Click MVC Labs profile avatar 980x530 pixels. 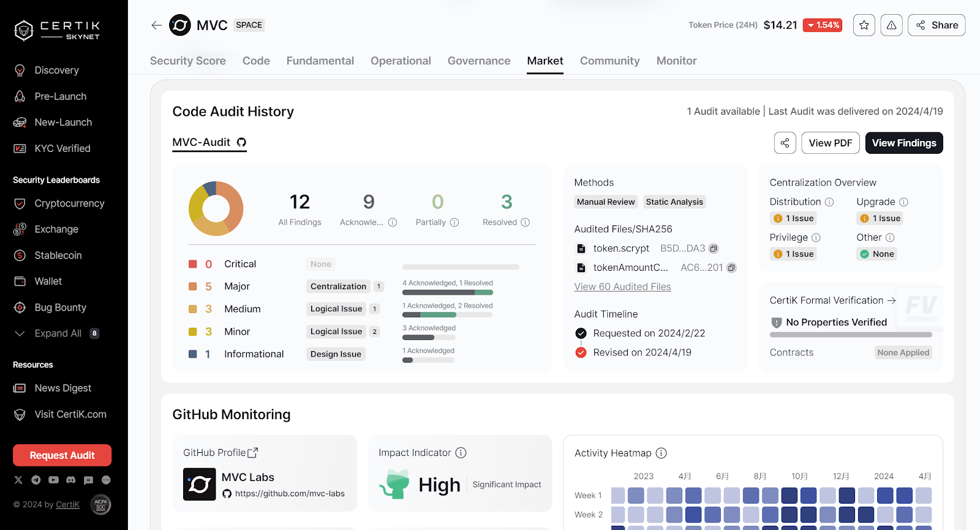point(200,485)
